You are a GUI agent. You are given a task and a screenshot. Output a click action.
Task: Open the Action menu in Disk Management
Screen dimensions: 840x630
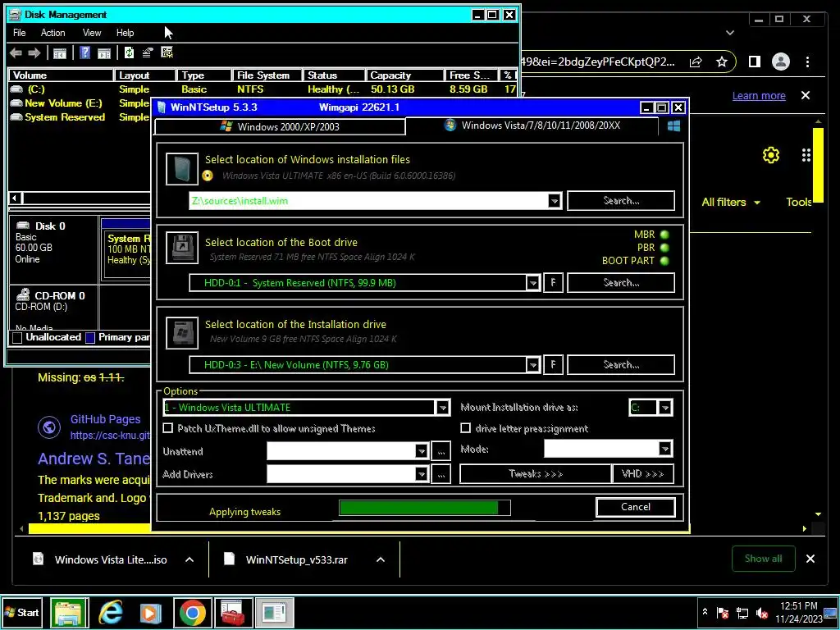point(53,33)
